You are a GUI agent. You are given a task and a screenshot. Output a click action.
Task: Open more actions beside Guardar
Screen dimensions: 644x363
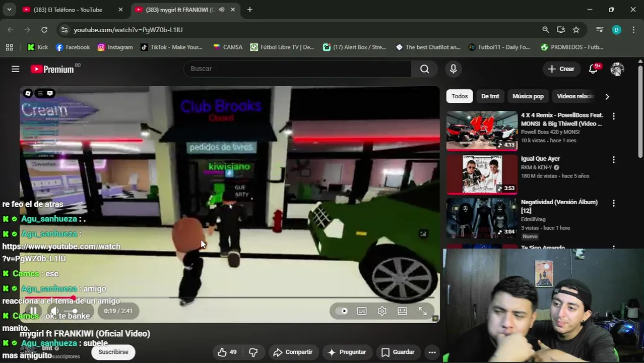[x=432, y=352]
